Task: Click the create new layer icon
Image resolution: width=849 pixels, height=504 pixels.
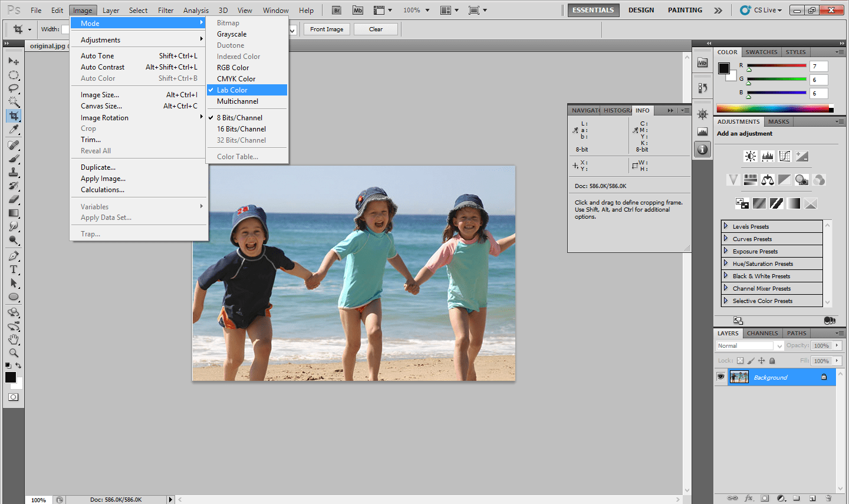Action: click(x=812, y=498)
